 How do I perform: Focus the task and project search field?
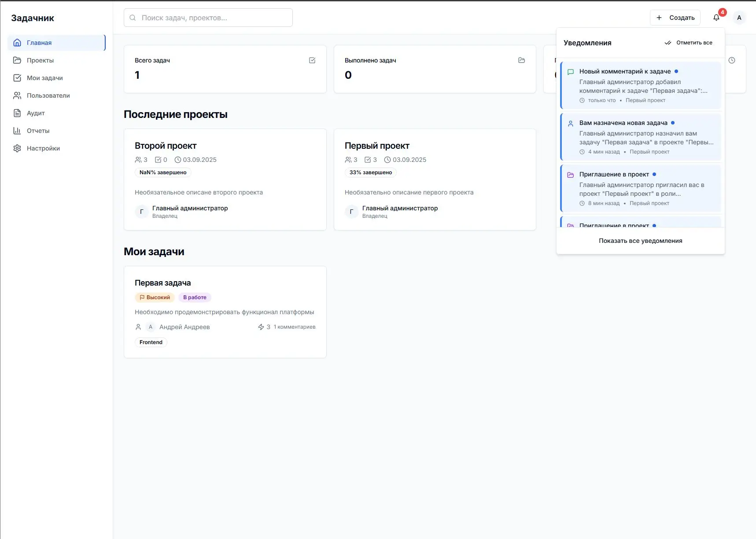click(x=208, y=18)
